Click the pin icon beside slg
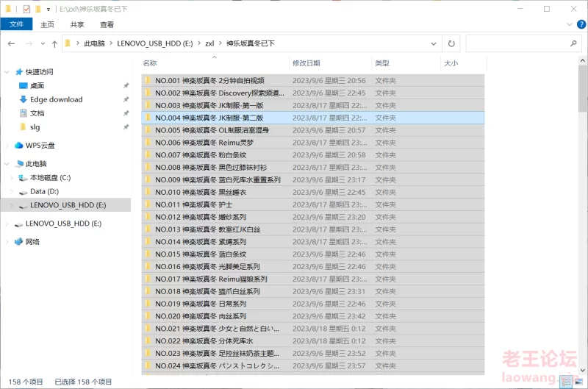 click(x=126, y=127)
